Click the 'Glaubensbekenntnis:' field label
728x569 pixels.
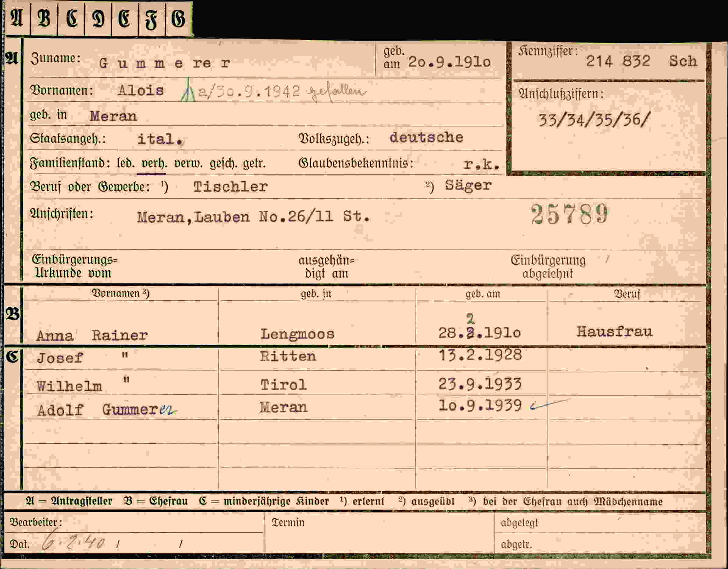click(356, 163)
